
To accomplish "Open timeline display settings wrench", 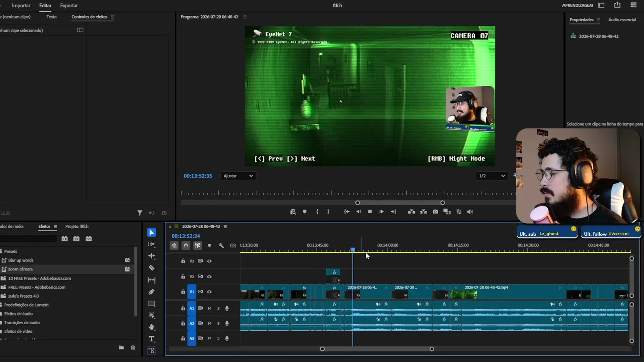I will [221, 245].
